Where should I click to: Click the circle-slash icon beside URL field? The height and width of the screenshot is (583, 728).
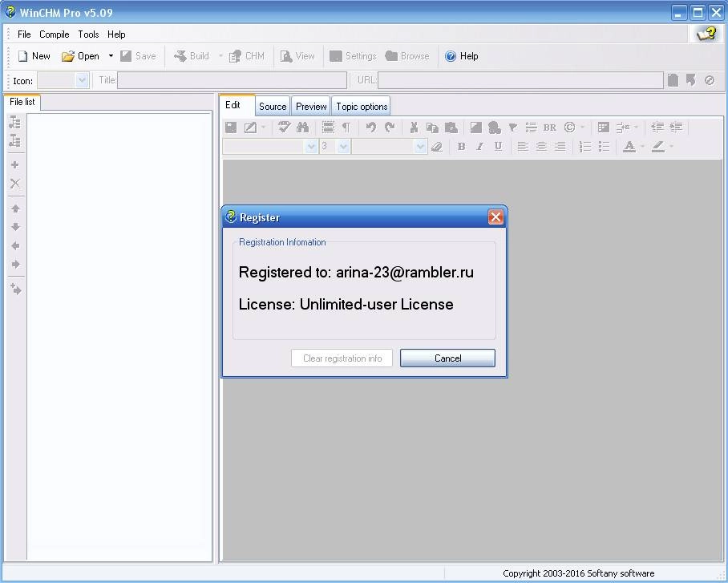click(710, 80)
